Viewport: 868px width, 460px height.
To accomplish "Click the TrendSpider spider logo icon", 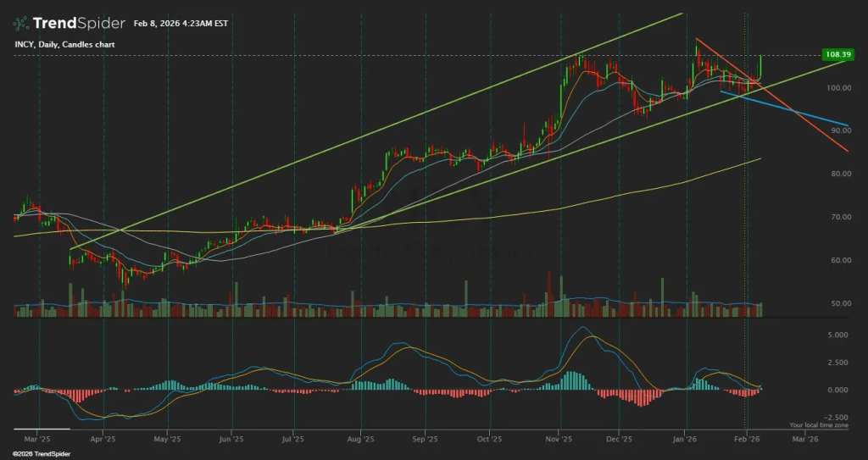I will click(20, 23).
